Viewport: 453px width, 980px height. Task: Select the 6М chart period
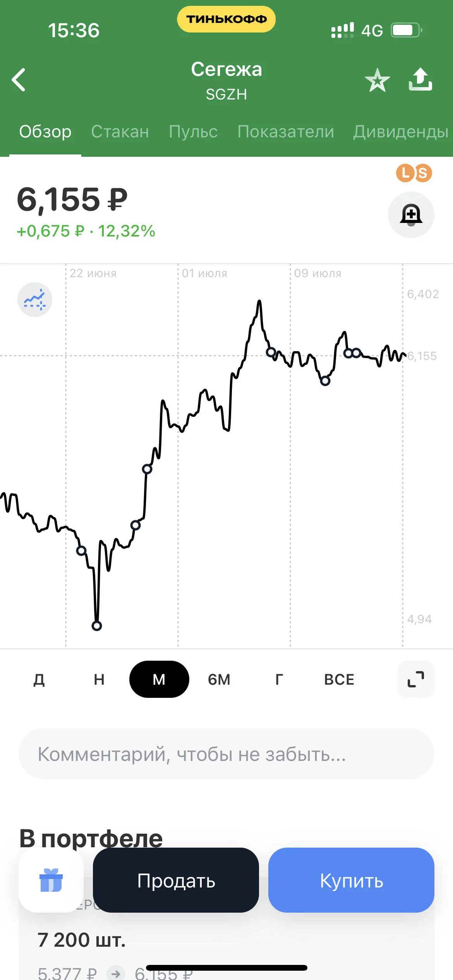tap(219, 679)
